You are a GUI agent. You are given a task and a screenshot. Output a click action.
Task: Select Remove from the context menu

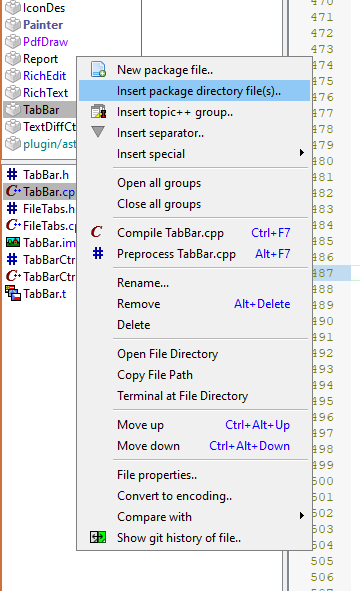(x=194, y=304)
